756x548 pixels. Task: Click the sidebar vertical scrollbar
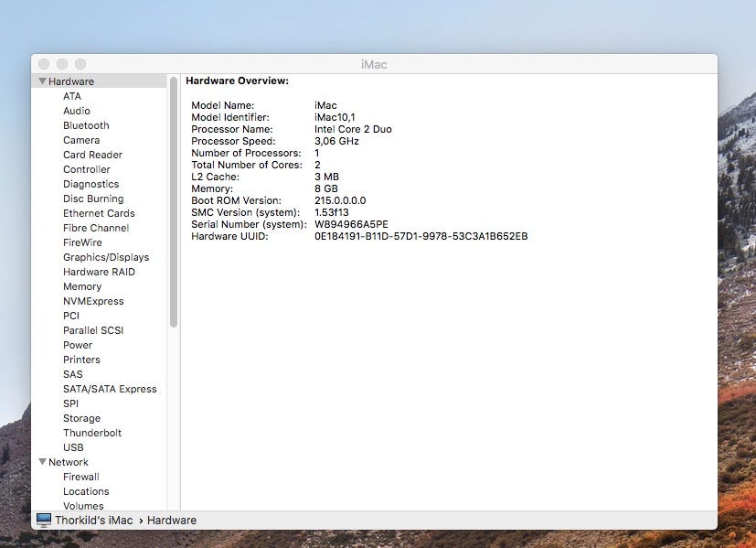(174, 201)
